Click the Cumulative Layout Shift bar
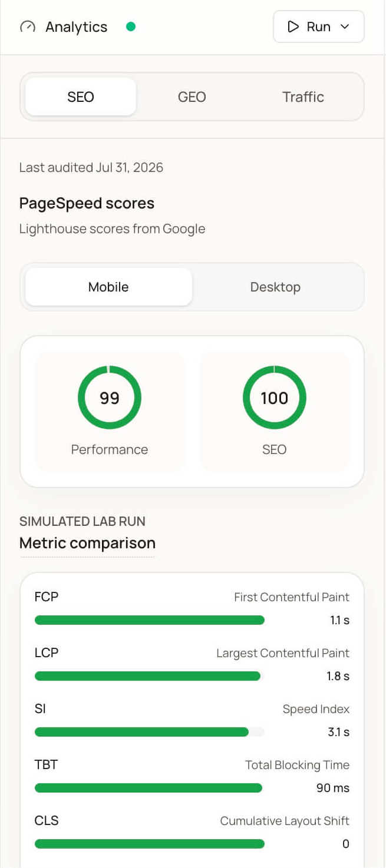386x868 pixels. click(x=150, y=844)
